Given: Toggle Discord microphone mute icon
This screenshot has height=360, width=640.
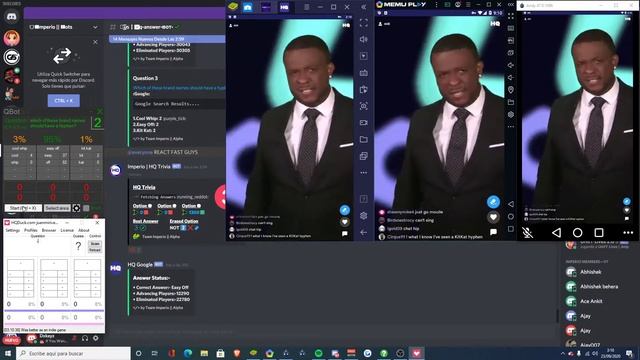Looking at the screenshot, I should [75, 338].
